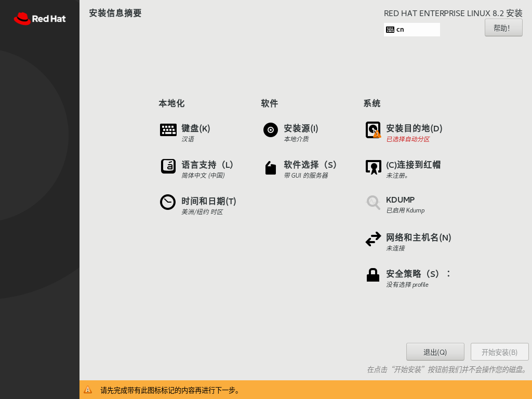Click status text 未注册。
Viewport: 532px width, 399px height.
coord(397,176)
